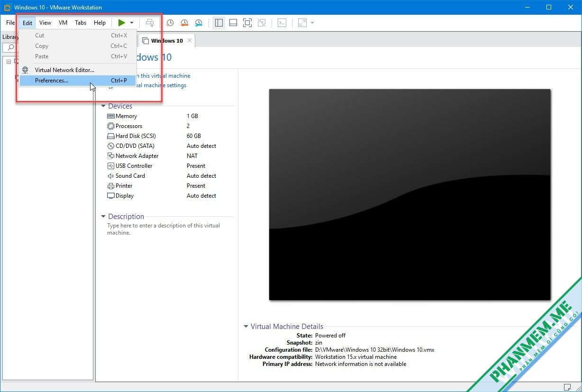Open the console view toolbar icon
This screenshot has width=582, height=392.
coord(282,23)
